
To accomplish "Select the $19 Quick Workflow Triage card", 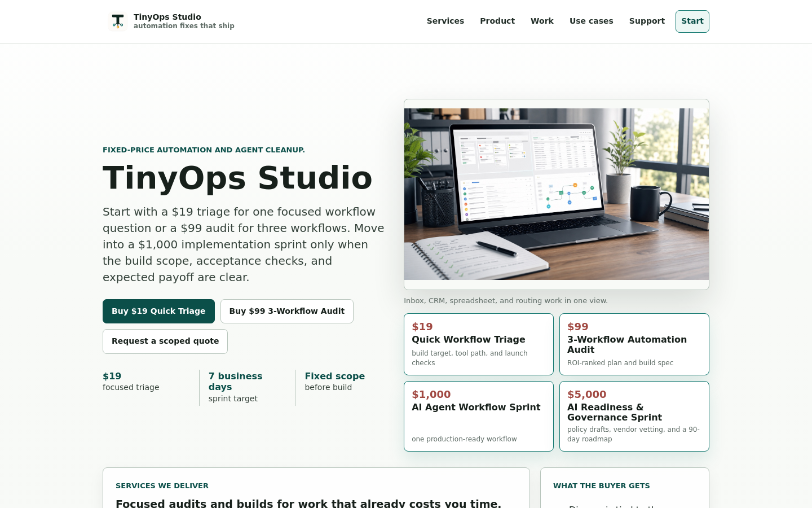I will pyautogui.click(x=479, y=344).
